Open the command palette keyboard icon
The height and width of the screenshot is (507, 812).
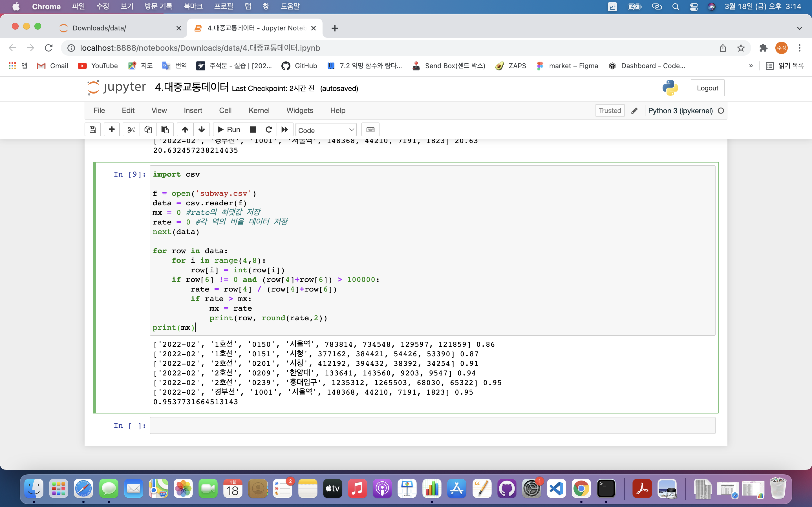point(370,130)
